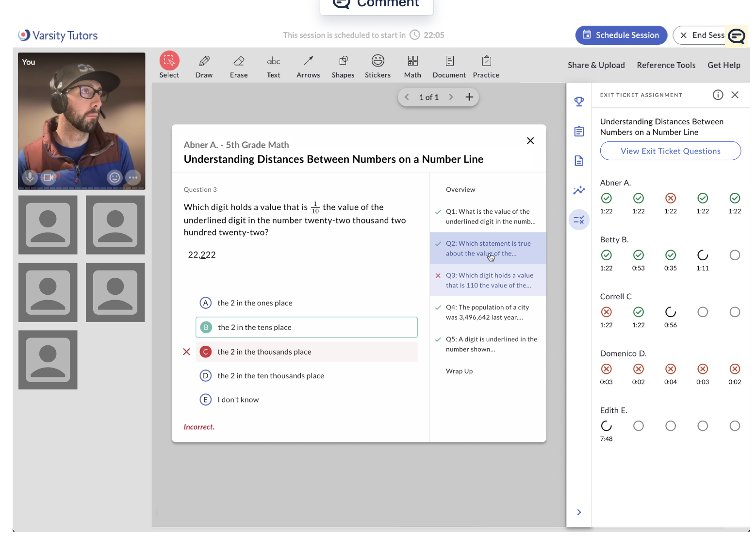This screenshot has height=541, width=756.
Task: Click the Schedule Session button
Action: tap(621, 35)
